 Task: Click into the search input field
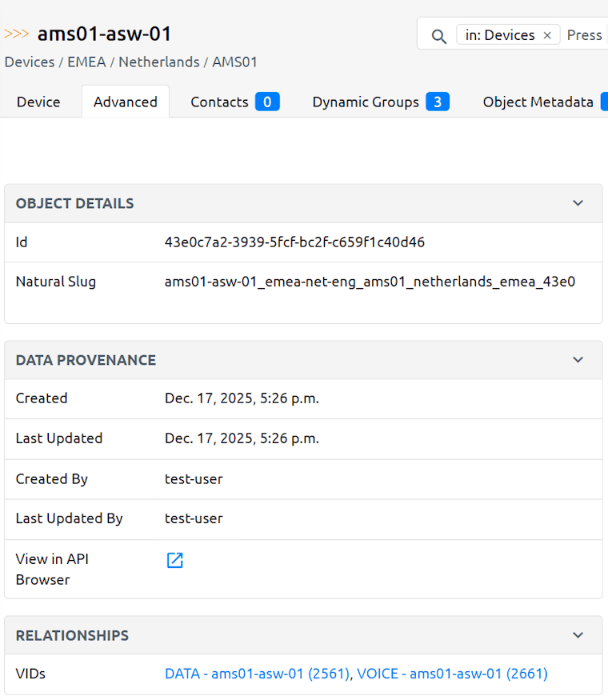[x=586, y=35]
